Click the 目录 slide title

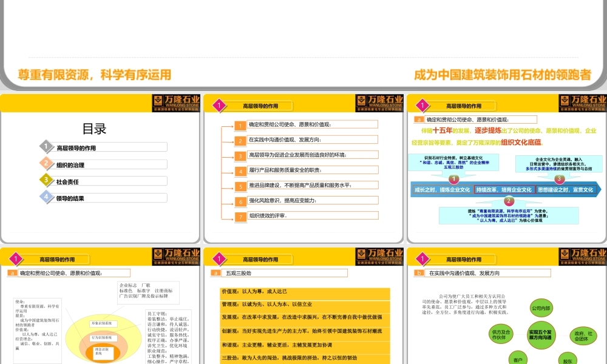pos(94,129)
